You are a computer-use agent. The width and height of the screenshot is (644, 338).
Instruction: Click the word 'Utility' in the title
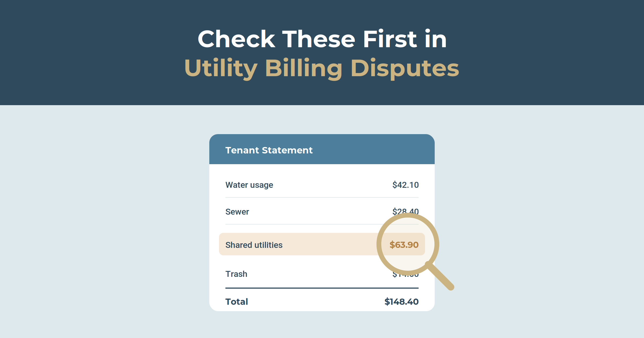221,69
